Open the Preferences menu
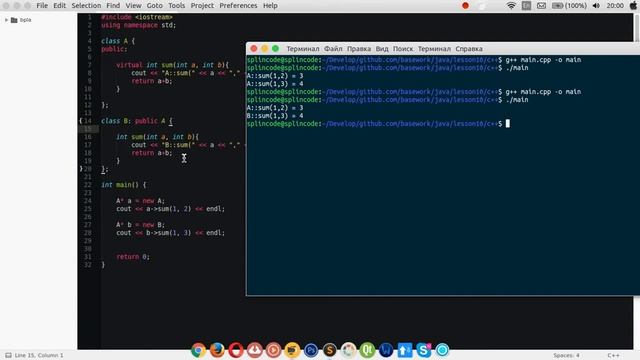 238,6
